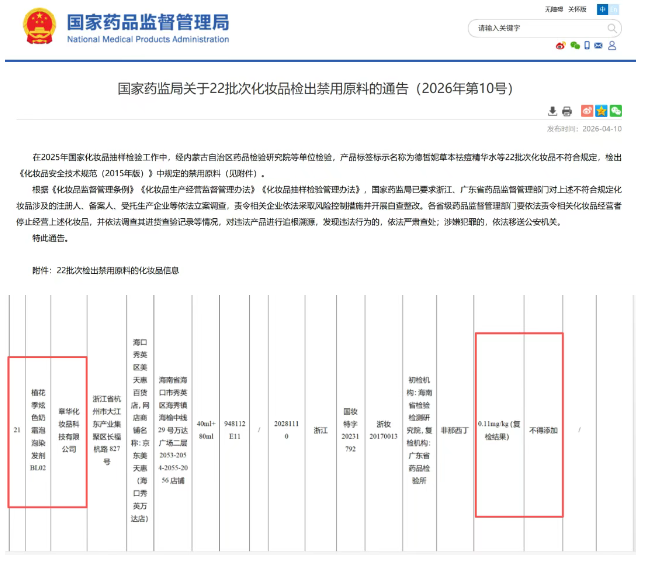
Task: Select the 中 Chinese language button
Action: (x=602, y=9)
